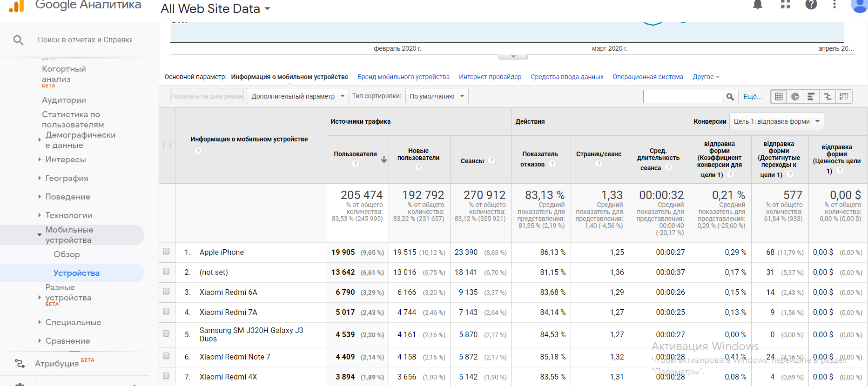Check the Xiaomi Redmi 7A row checkbox
The height and width of the screenshot is (386, 868).
(x=166, y=312)
